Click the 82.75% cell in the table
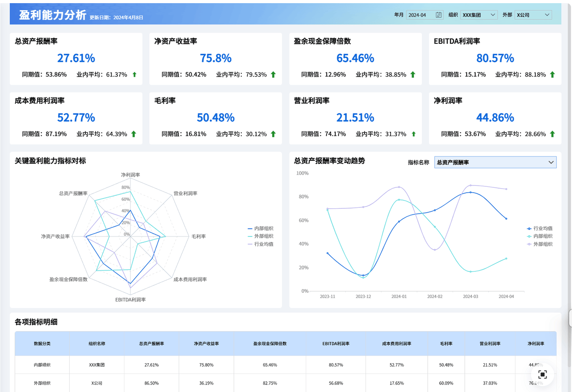 (270, 383)
